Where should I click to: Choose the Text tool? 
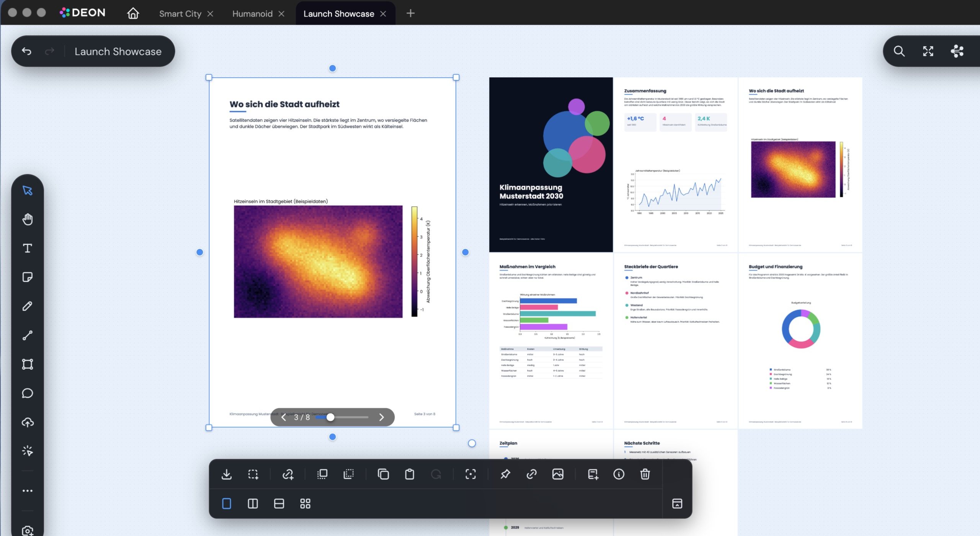pos(28,248)
